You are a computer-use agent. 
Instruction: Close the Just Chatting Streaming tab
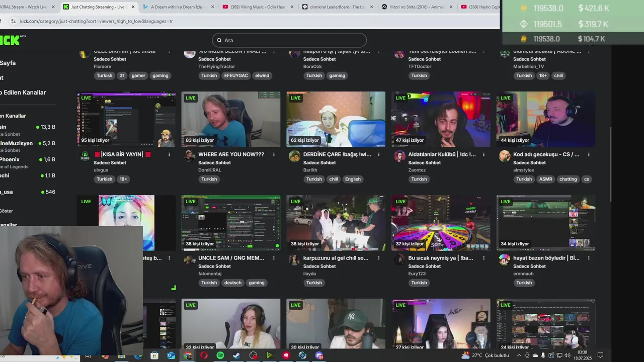click(x=133, y=7)
